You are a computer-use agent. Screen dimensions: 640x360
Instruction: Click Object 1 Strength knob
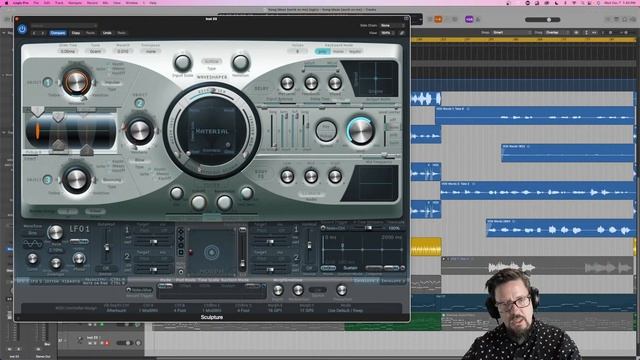pos(76,82)
